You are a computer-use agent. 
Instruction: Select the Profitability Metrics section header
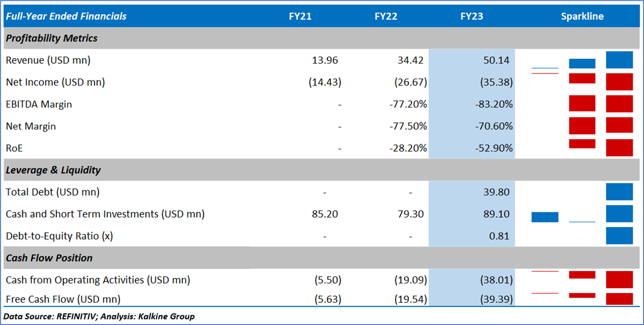click(52, 38)
